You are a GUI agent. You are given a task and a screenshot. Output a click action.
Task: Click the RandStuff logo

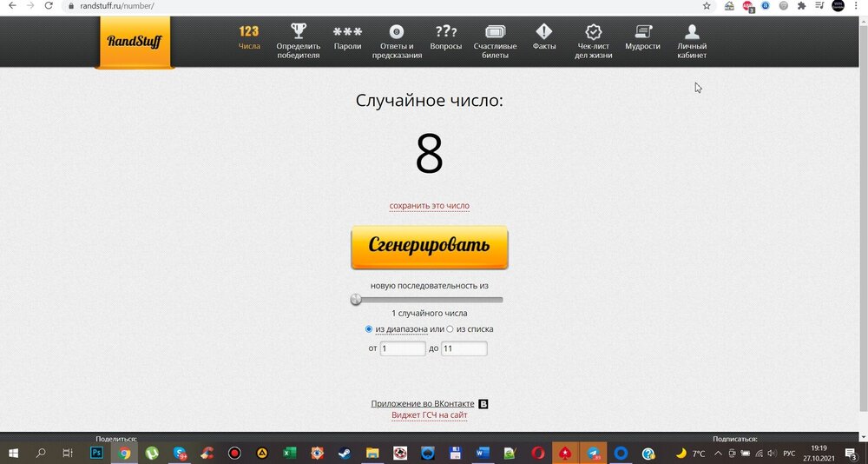(x=134, y=41)
